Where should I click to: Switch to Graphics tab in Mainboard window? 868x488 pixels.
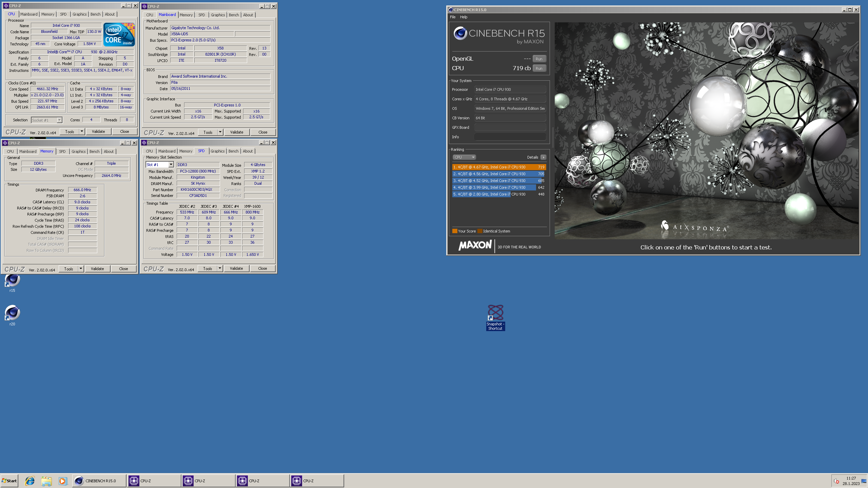click(218, 15)
